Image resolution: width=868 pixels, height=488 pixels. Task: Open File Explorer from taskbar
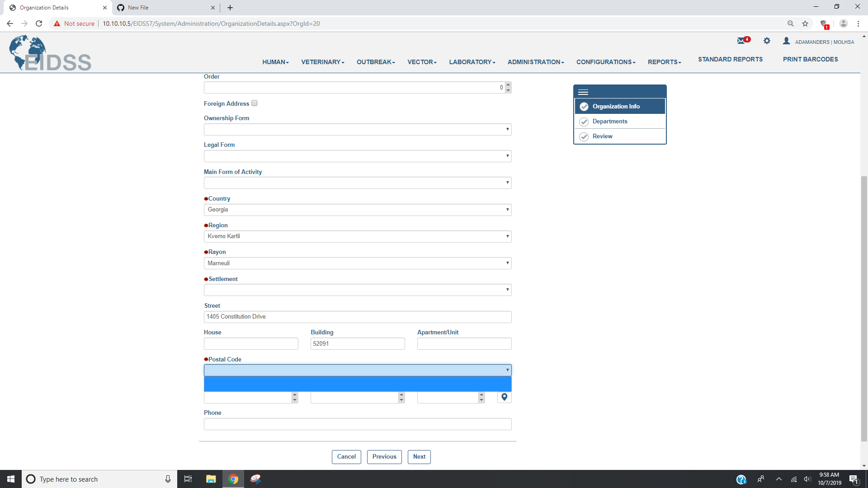click(211, 479)
